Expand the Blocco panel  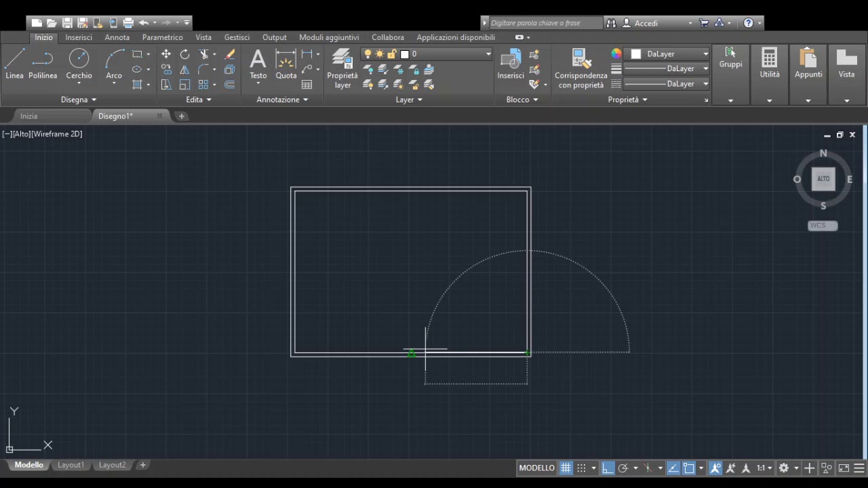tap(522, 100)
